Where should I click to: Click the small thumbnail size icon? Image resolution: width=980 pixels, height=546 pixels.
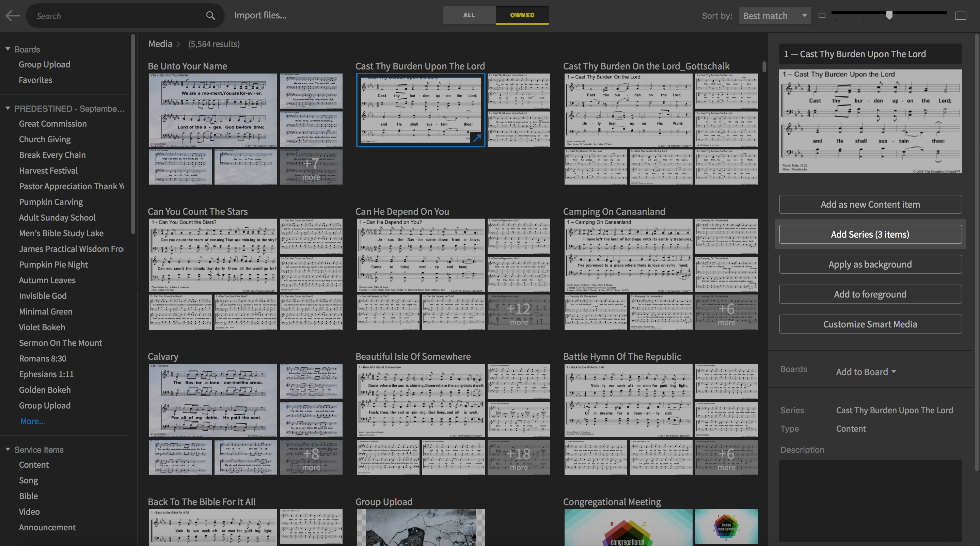point(822,16)
